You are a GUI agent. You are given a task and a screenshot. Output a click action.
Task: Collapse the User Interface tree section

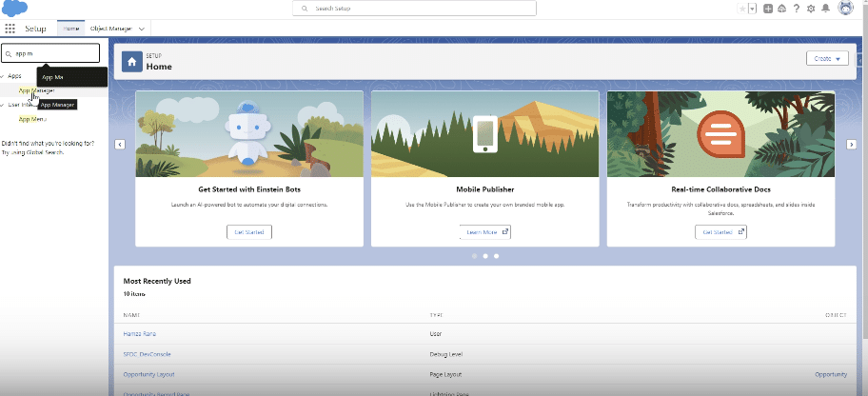(3, 104)
